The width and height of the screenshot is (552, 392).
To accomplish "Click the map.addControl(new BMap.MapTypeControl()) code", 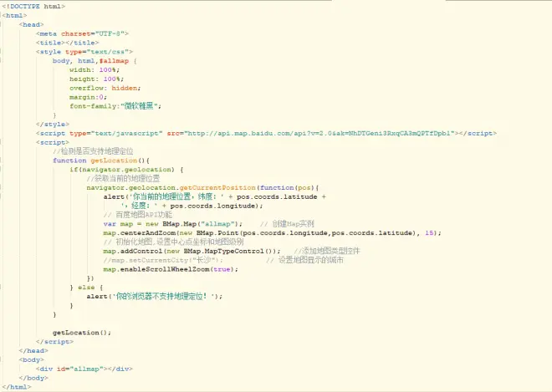I will 192,252.
